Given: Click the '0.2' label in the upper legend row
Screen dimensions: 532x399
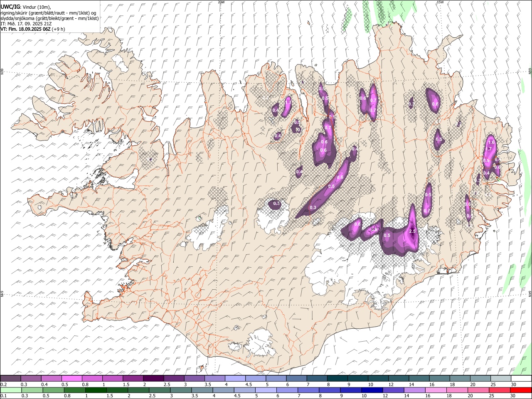Looking at the screenshot, I should tap(3, 384).
